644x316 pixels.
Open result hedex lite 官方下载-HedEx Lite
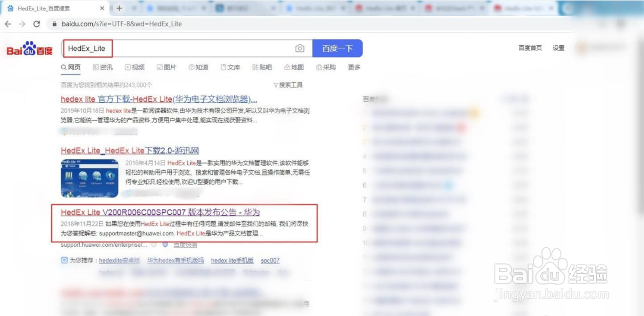click(x=159, y=99)
